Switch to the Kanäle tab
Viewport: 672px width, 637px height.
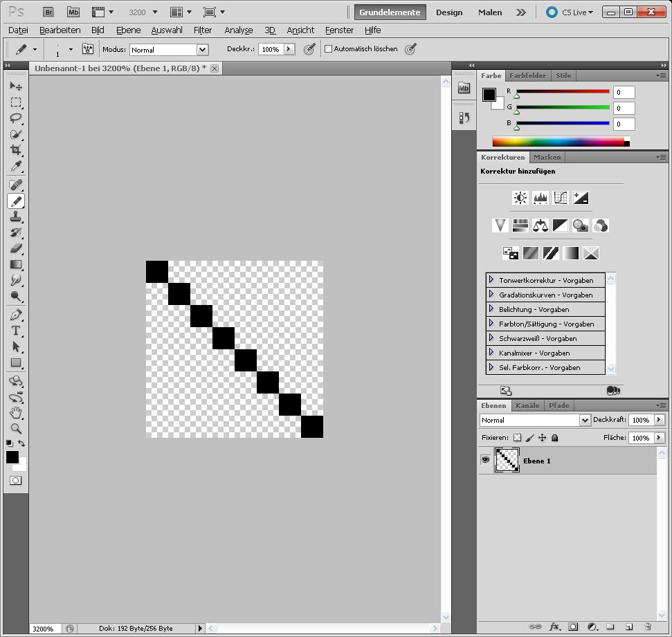527,405
